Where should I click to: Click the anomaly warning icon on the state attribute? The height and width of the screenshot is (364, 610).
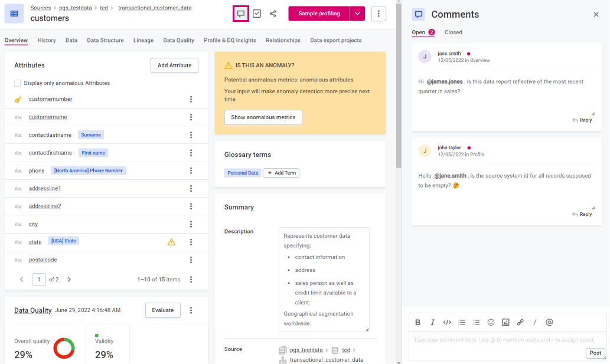[x=171, y=241]
